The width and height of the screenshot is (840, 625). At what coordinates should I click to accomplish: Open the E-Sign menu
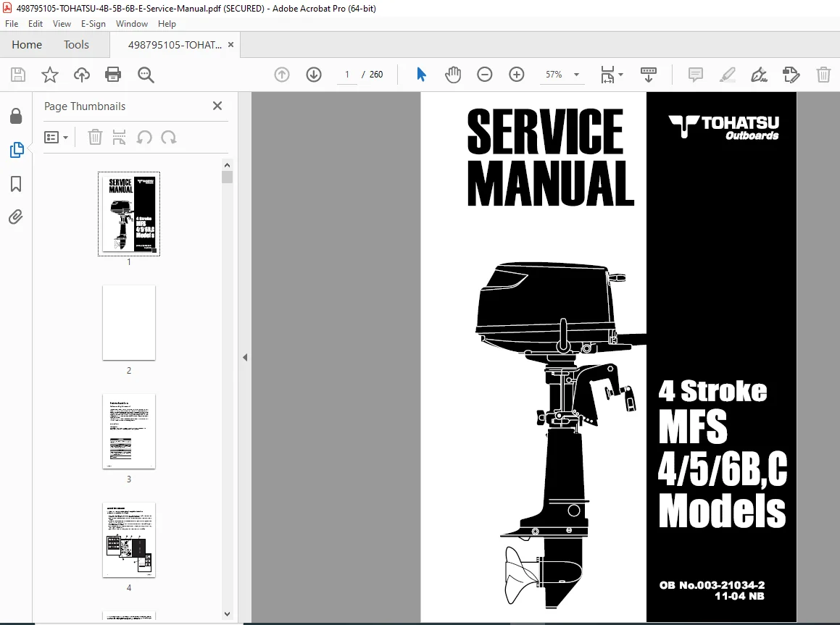coord(93,24)
